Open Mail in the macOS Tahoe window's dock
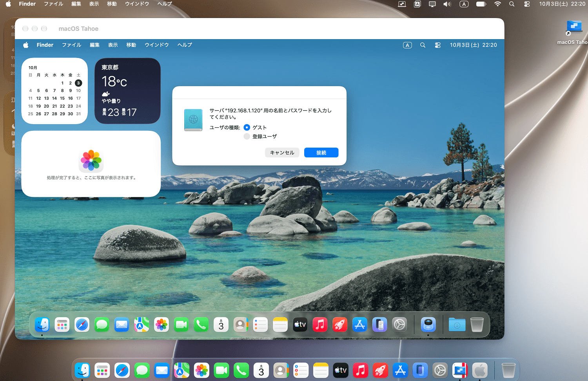 click(x=122, y=325)
